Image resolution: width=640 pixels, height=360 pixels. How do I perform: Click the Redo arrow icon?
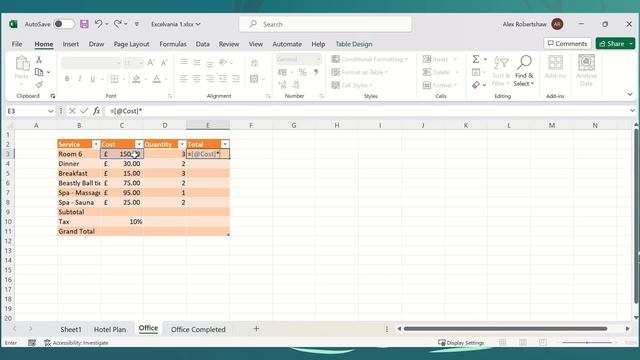click(x=118, y=24)
